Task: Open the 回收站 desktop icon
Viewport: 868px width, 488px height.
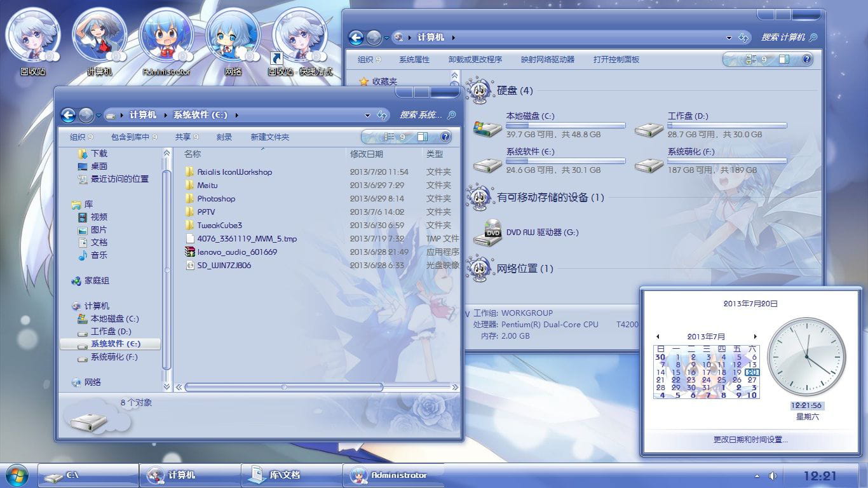Action: (x=33, y=35)
